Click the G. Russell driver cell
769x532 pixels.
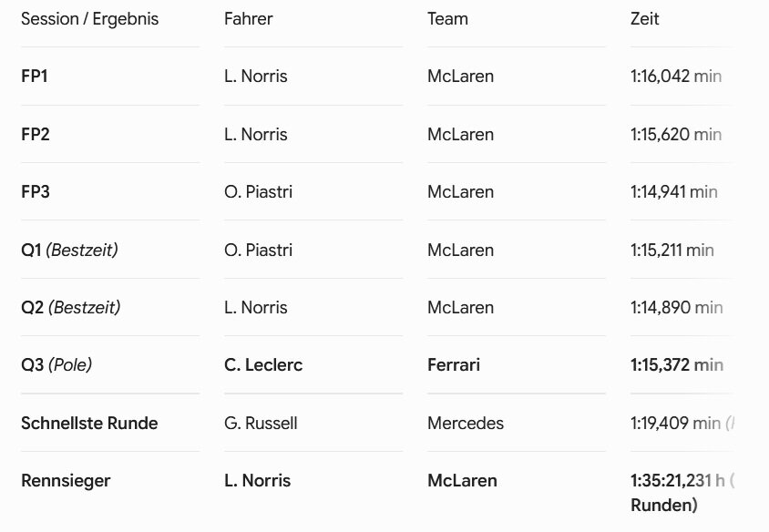tap(261, 424)
